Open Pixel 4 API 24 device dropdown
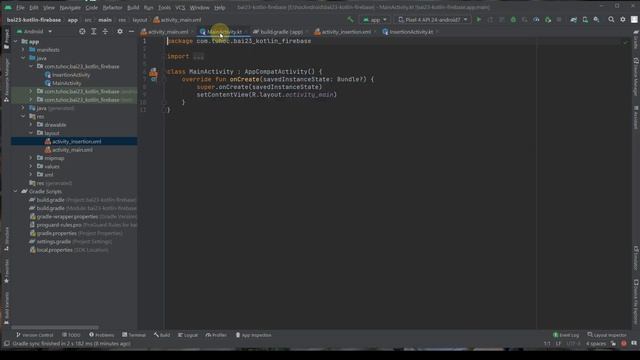The width and height of the screenshot is (640, 360). point(433,20)
